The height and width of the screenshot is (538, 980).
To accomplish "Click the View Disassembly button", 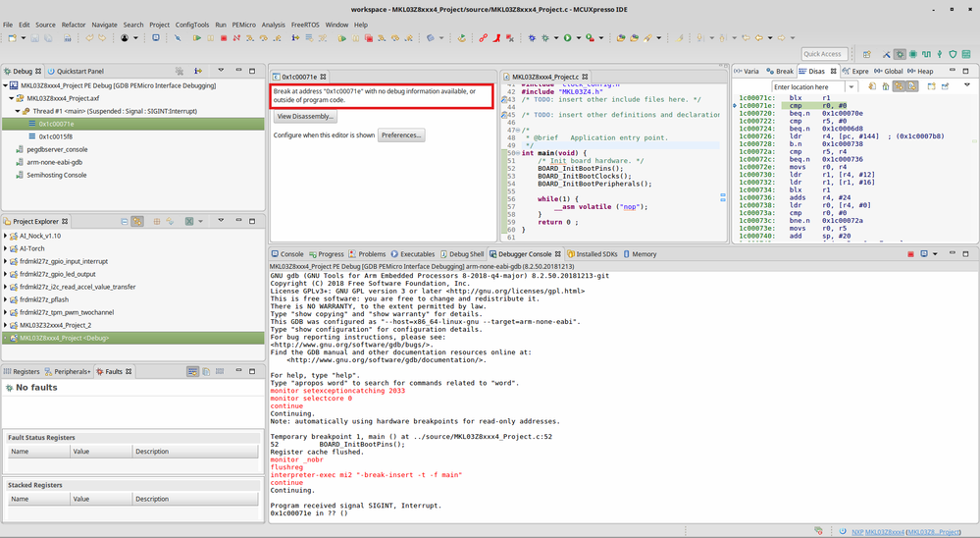I will (x=304, y=117).
